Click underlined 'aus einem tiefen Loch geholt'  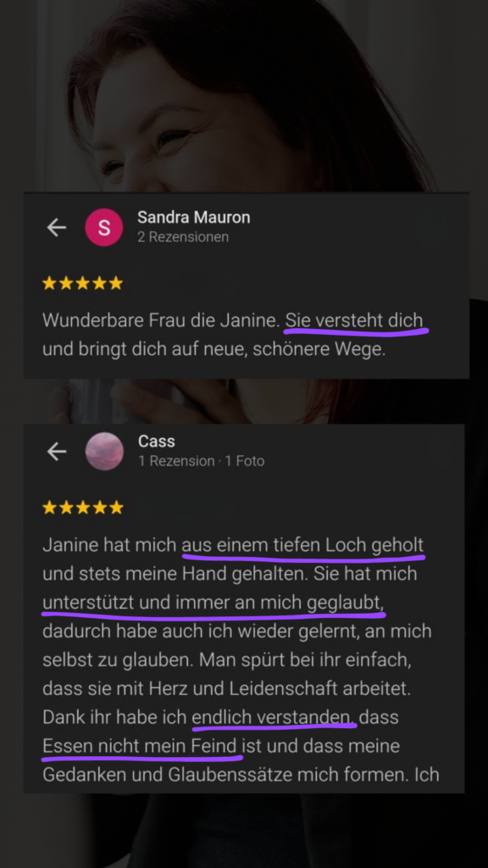pyautogui.click(x=303, y=546)
